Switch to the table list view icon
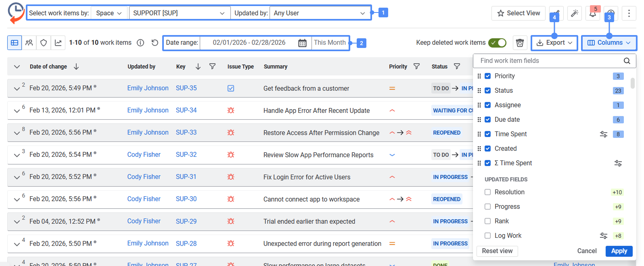The height and width of the screenshot is (266, 644). click(x=15, y=43)
